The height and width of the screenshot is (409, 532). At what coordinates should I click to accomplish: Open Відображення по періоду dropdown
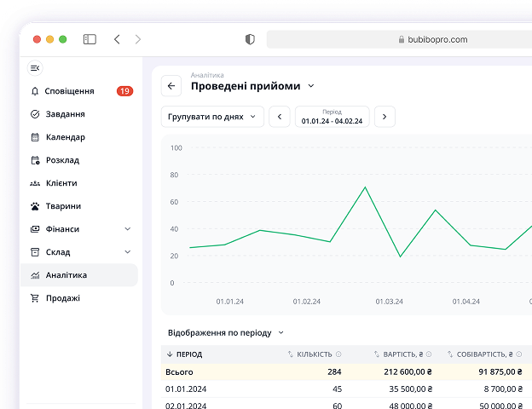(x=226, y=332)
